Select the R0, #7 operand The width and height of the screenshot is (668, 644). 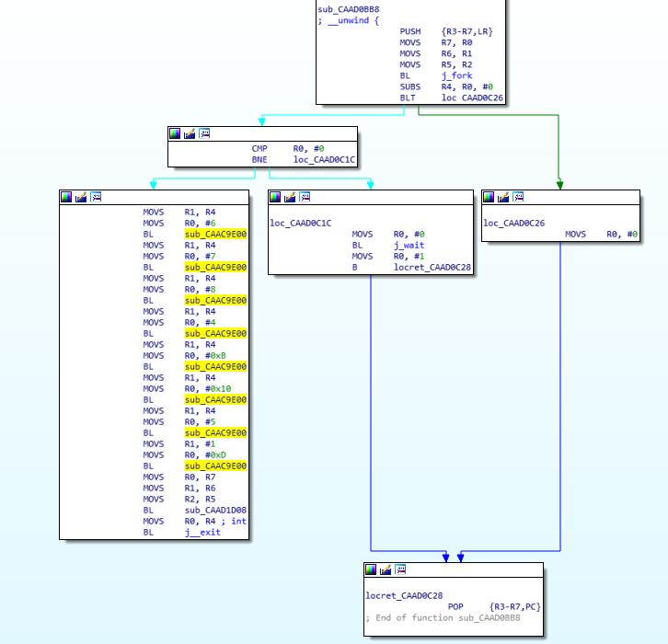201,257
